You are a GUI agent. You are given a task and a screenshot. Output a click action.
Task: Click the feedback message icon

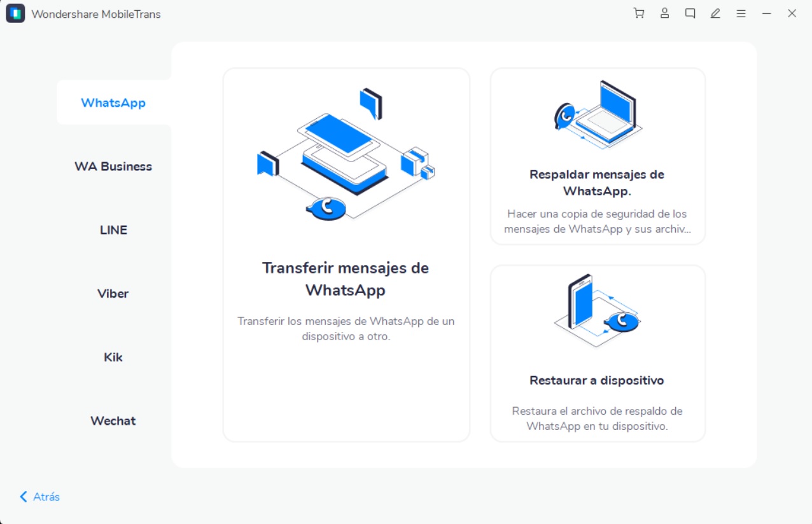click(690, 13)
